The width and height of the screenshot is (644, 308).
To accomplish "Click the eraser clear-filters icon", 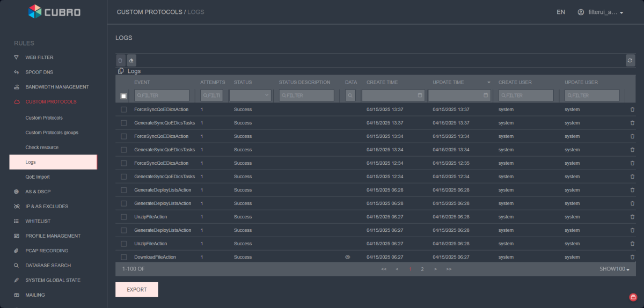I will (x=131, y=61).
